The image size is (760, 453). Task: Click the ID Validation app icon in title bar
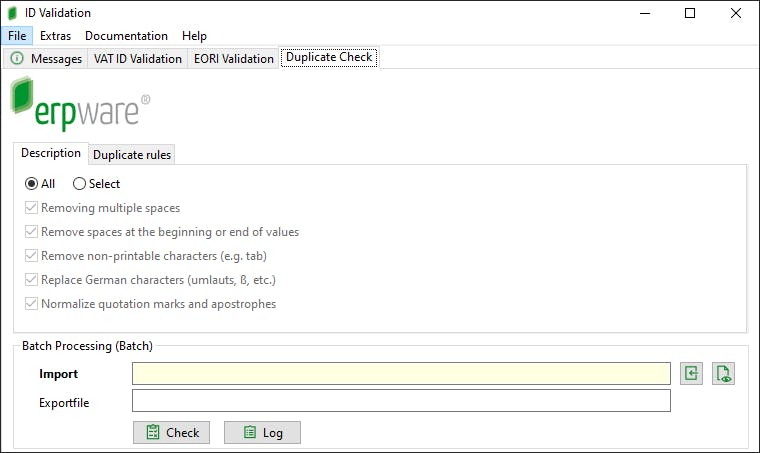12,13
